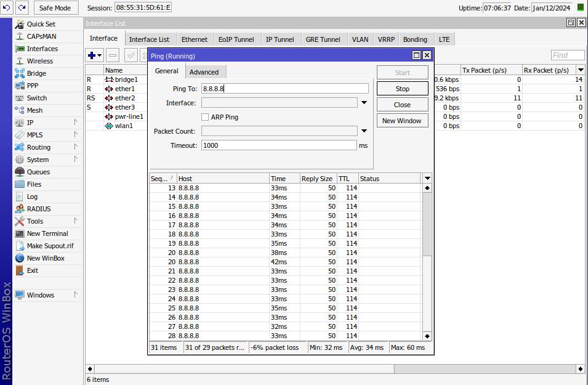588x385 pixels.
Task: Close the Interface List window
Action: (581, 23)
